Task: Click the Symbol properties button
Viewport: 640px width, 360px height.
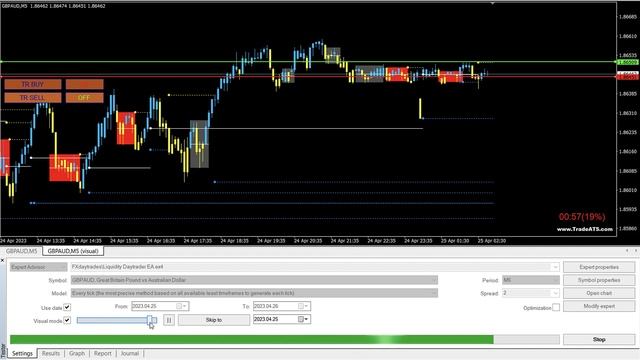Action: click(599, 280)
